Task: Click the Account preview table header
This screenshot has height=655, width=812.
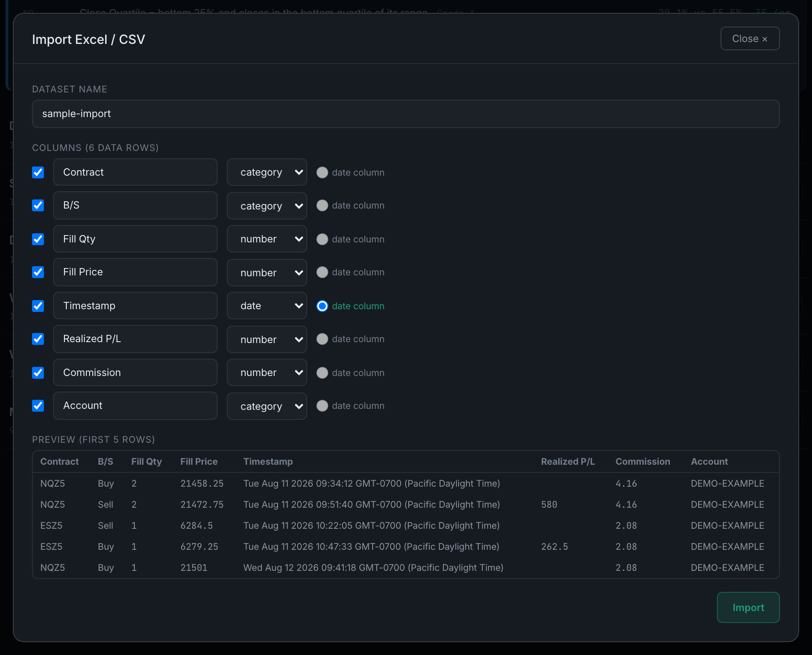Action: (x=709, y=462)
